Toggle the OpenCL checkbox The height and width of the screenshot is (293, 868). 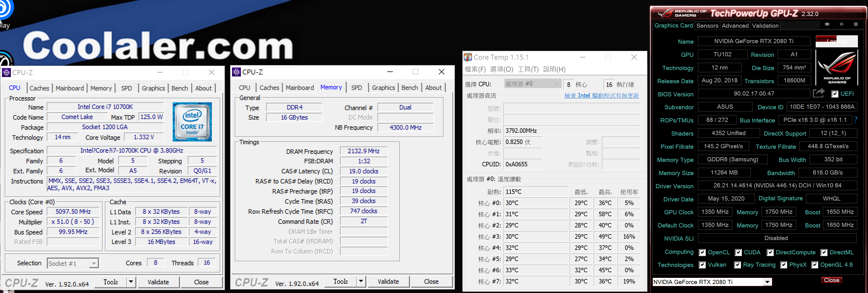[x=702, y=252]
